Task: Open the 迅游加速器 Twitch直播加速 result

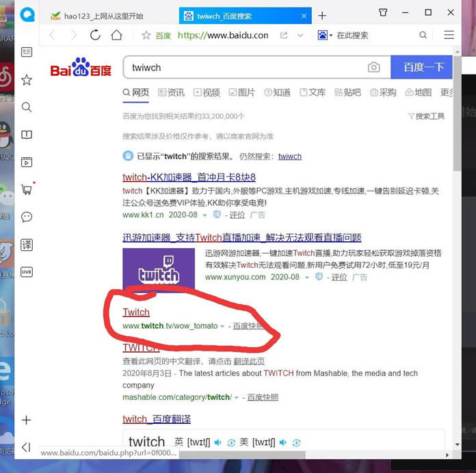Action: point(242,237)
